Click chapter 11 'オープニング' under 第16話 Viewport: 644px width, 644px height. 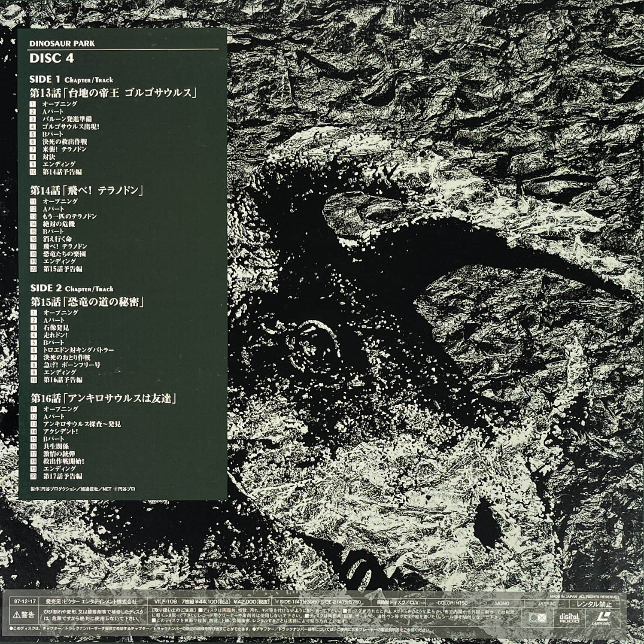61,409
